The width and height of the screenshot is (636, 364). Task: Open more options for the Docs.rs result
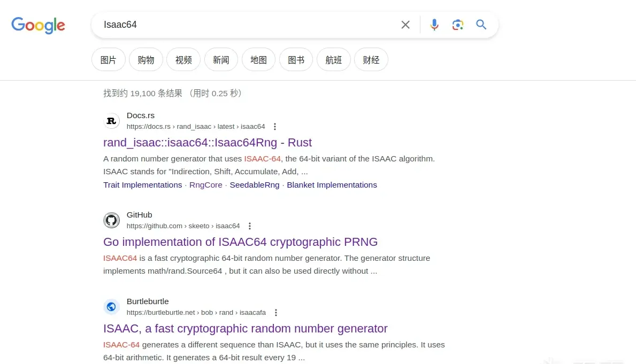click(x=274, y=127)
